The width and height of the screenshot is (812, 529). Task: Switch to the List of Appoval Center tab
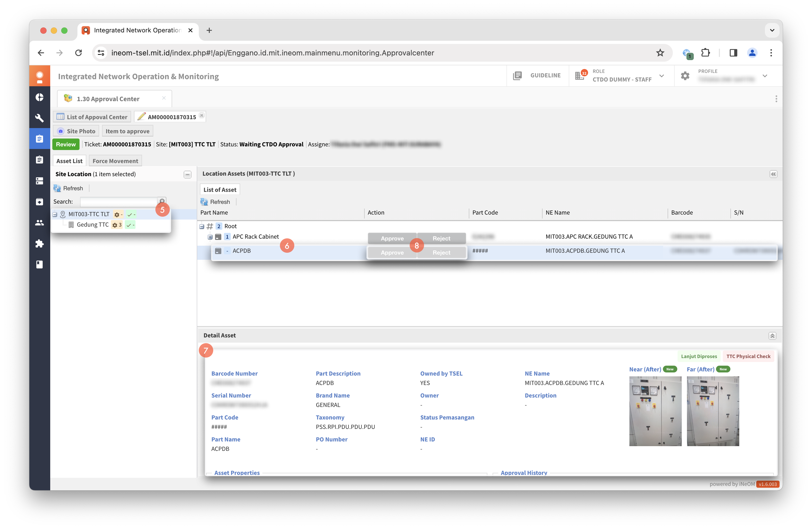coord(92,117)
